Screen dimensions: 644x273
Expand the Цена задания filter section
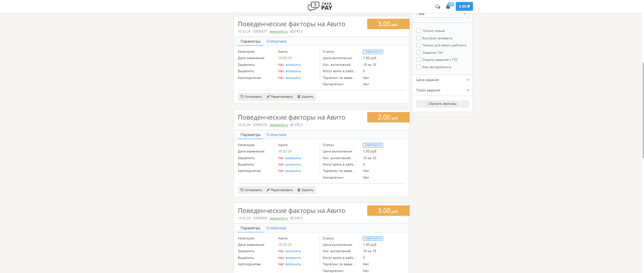442,80
